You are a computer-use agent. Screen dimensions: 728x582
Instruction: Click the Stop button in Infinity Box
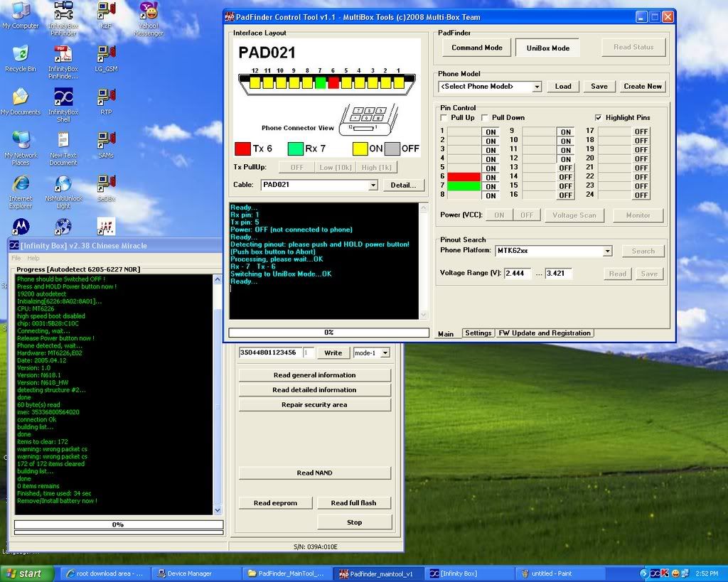pyautogui.click(x=354, y=522)
